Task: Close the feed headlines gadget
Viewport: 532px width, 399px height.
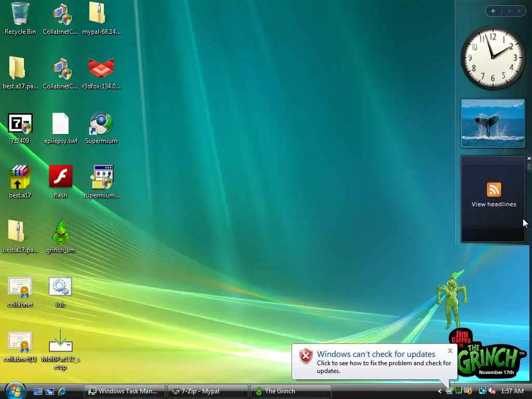Action: [528, 158]
